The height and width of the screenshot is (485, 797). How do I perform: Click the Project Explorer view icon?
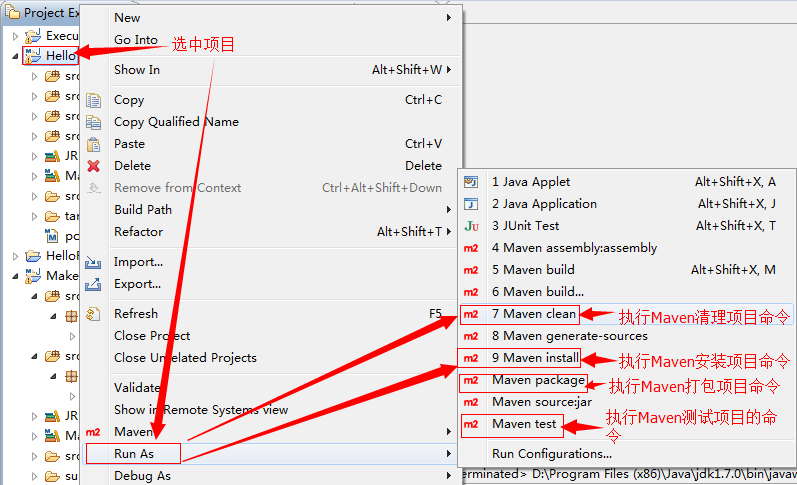(12, 12)
